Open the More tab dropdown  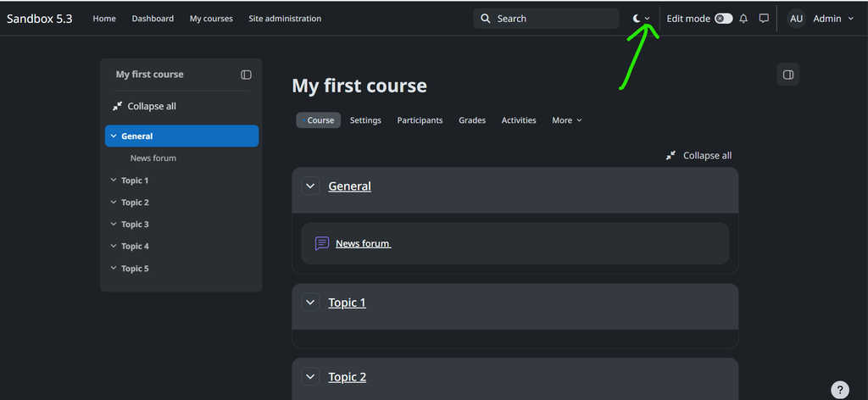[567, 120]
